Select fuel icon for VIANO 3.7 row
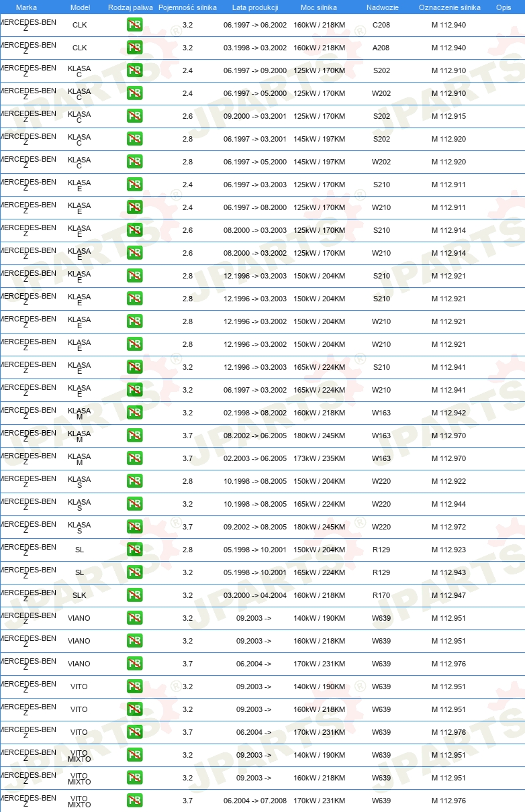 point(134,664)
